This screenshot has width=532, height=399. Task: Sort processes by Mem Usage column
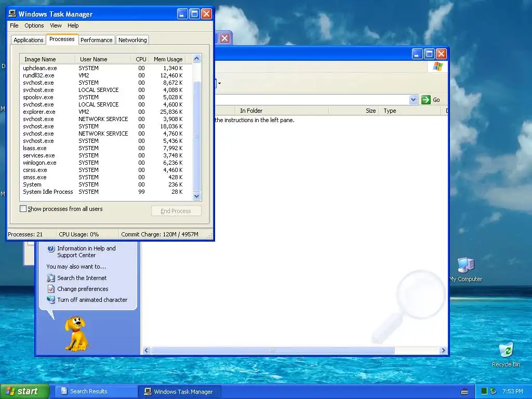click(x=168, y=59)
